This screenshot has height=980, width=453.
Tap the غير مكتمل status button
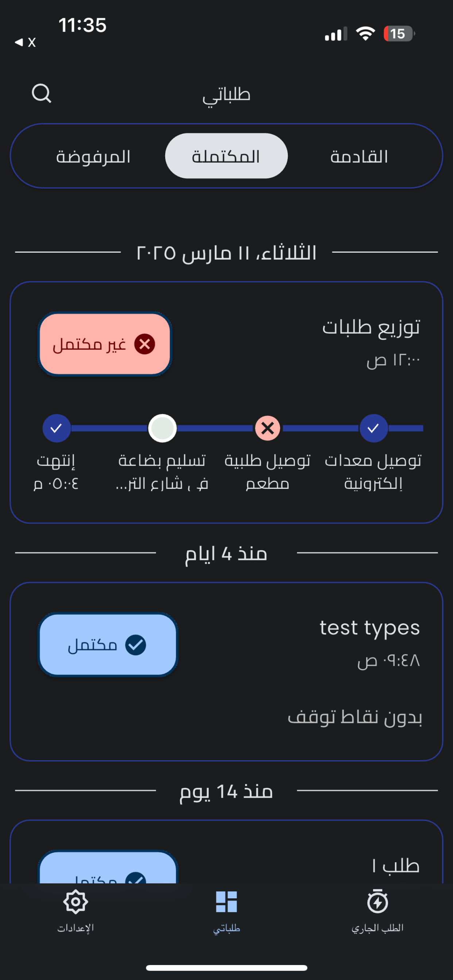pyautogui.click(x=105, y=344)
